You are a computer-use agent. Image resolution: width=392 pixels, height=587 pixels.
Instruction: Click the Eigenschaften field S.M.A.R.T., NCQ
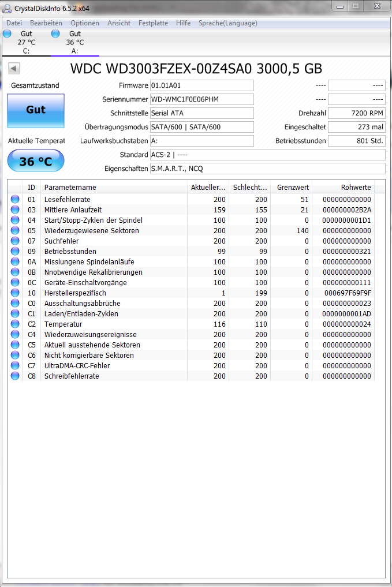(x=268, y=169)
